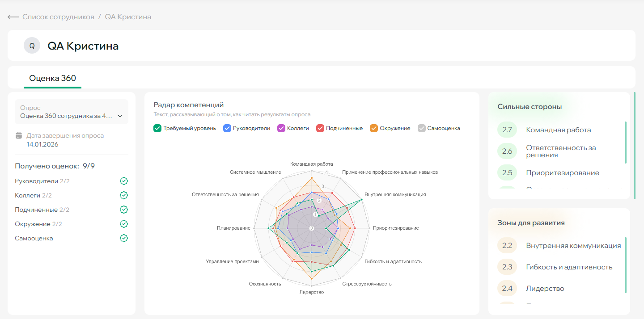The image size is (644, 319).
Task: Click green checkmark badge beside Самооценка
Action: [x=124, y=238]
